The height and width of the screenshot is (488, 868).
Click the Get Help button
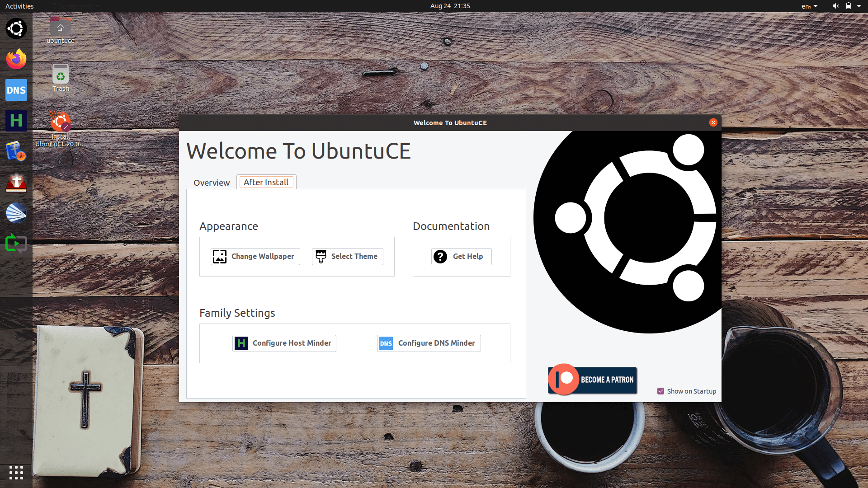pos(462,257)
